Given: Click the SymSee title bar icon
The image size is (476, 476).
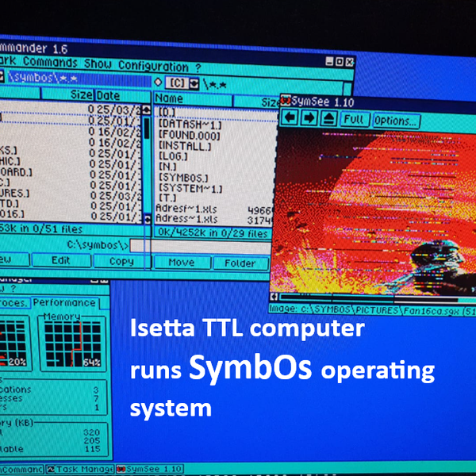Looking at the screenshot, I should 286,100.
